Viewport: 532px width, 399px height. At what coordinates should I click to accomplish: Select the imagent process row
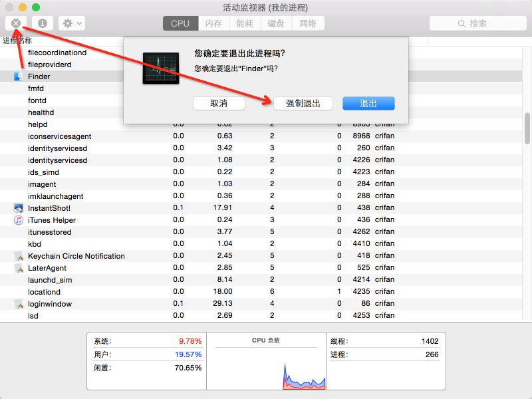click(x=261, y=184)
